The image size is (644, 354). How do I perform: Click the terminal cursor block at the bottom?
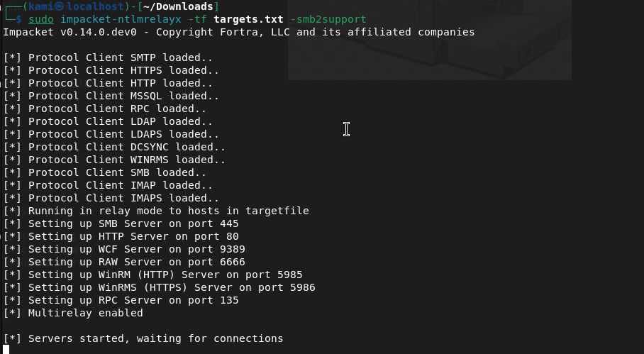[6, 349]
